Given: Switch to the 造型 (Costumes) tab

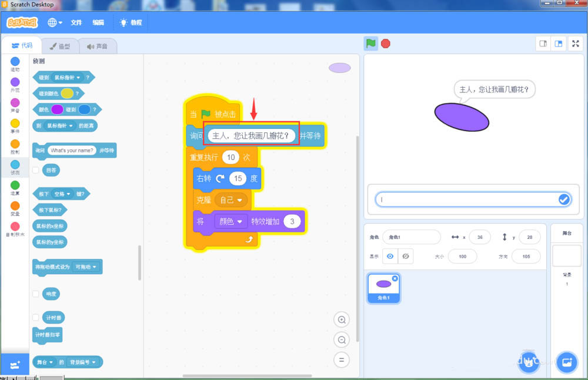Looking at the screenshot, I should [62, 45].
